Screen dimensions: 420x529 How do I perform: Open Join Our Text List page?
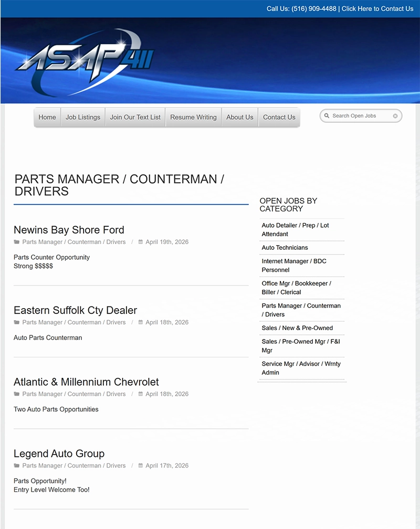pyautogui.click(x=135, y=117)
